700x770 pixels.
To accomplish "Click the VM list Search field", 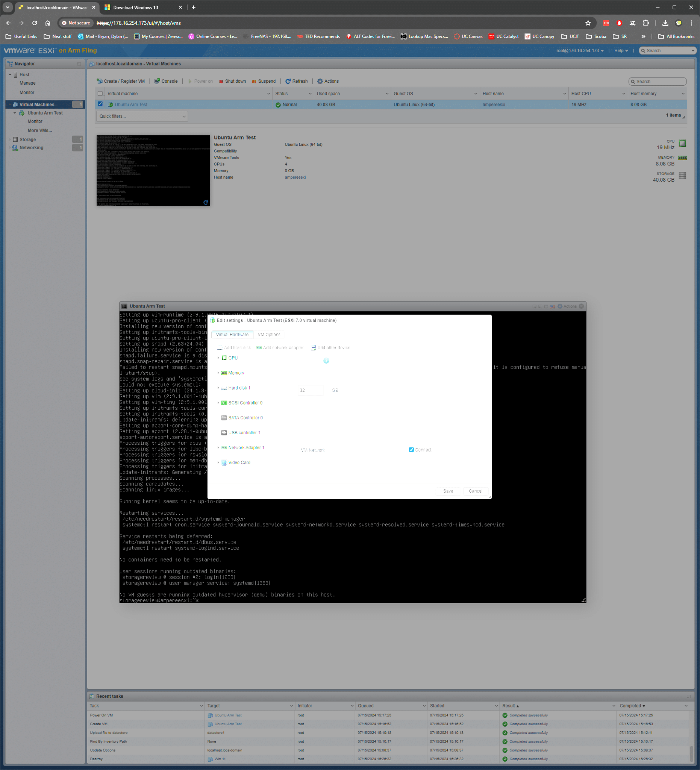I will (658, 81).
